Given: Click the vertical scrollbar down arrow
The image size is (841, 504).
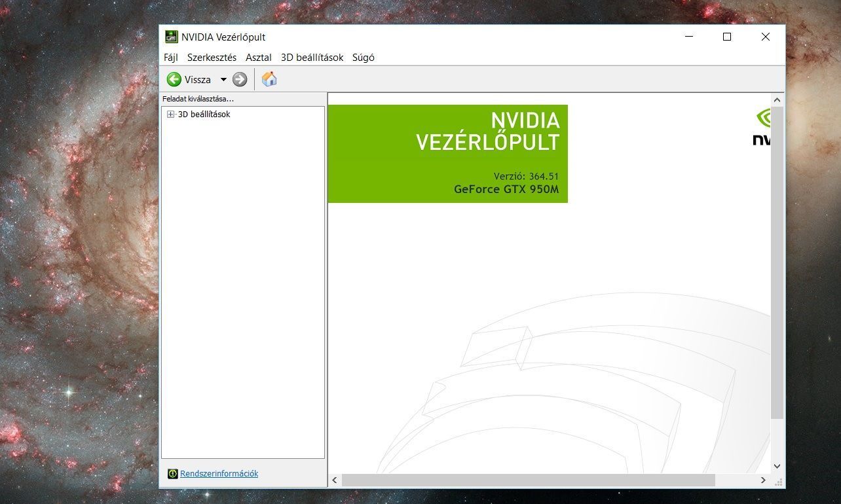Looking at the screenshot, I should coord(777,467).
